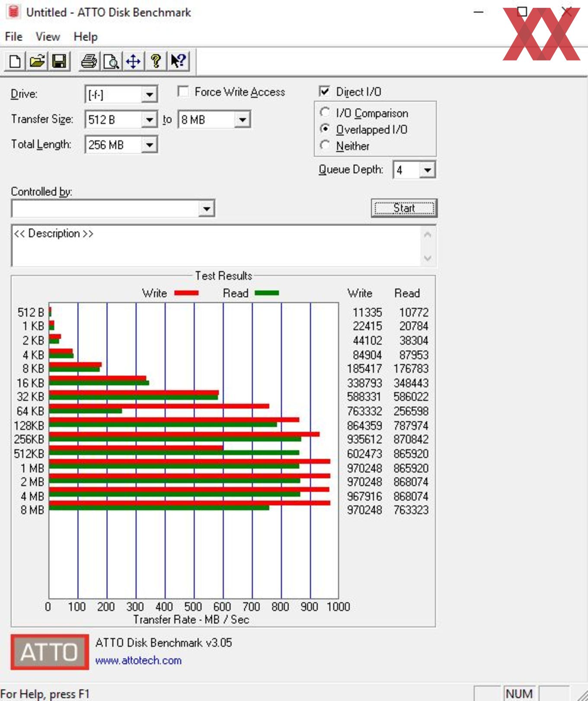The height and width of the screenshot is (701, 588).
Task: Open the Total Length 256 MB dropdown
Action: (x=149, y=144)
